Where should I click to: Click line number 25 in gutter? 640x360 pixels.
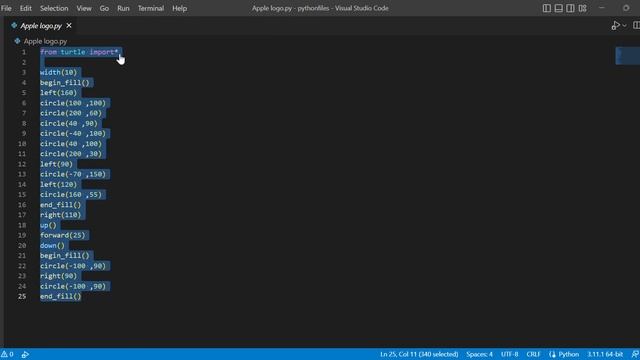click(x=22, y=296)
